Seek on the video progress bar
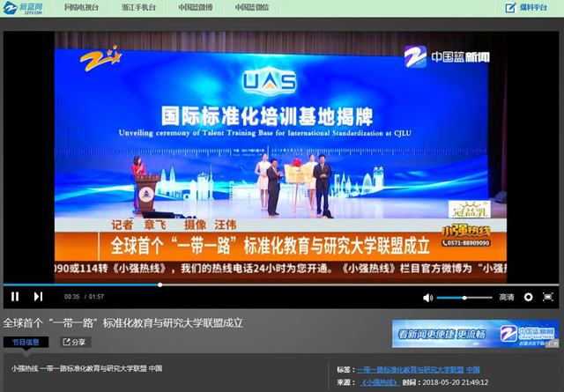Image resolution: width=564 pixels, height=392 pixels. pos(264,285)
